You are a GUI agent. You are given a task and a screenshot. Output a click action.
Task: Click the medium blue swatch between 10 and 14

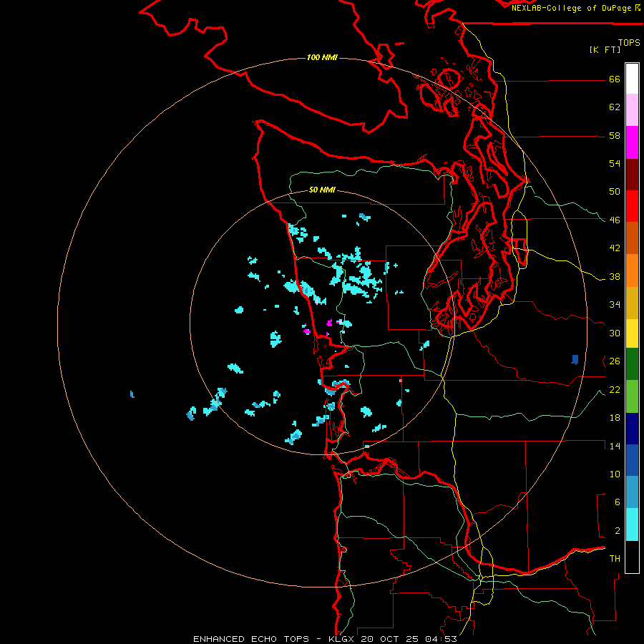(x=632, y=460)
